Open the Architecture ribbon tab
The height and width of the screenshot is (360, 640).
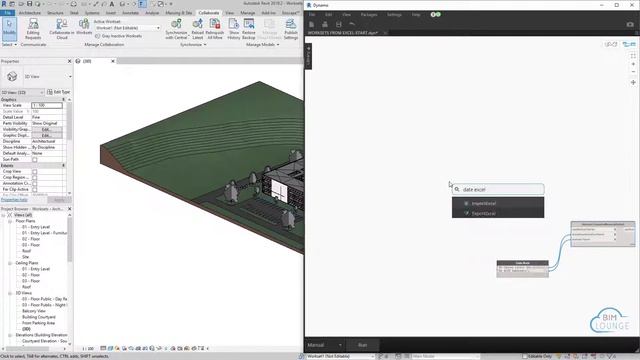[x=30, y=13]
